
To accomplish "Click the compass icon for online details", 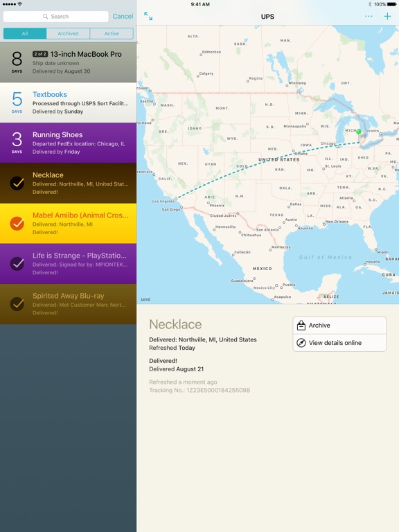I will [x=301, y=343].
